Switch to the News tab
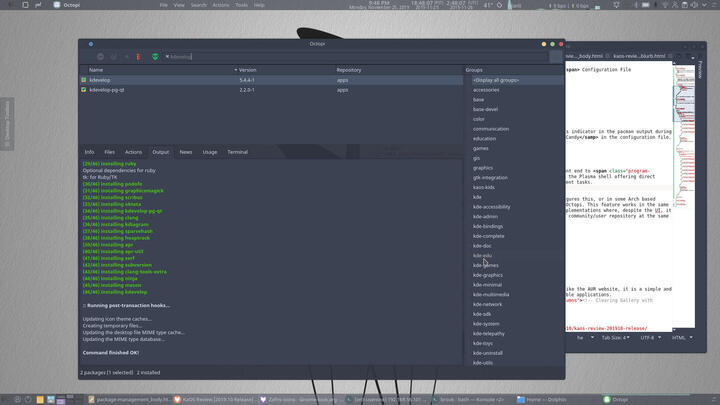Screen dimensions: 720x405 186,152
